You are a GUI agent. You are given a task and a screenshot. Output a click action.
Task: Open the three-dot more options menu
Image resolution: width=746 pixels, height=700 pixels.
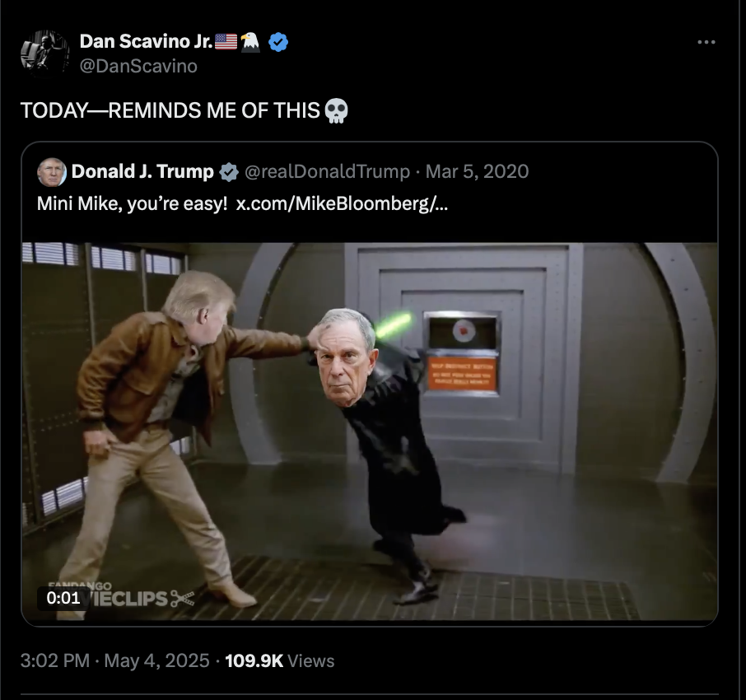pos(706,42)
